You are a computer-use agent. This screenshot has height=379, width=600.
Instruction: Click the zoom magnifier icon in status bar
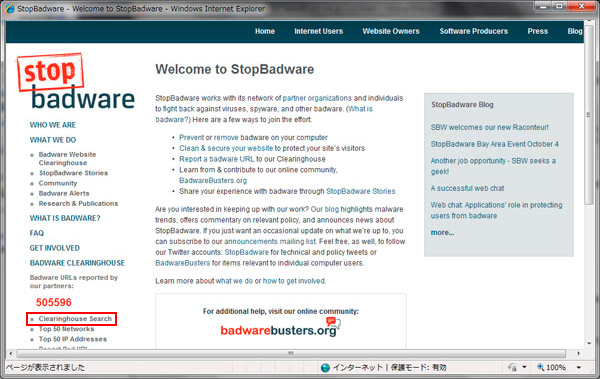(541, 367)
